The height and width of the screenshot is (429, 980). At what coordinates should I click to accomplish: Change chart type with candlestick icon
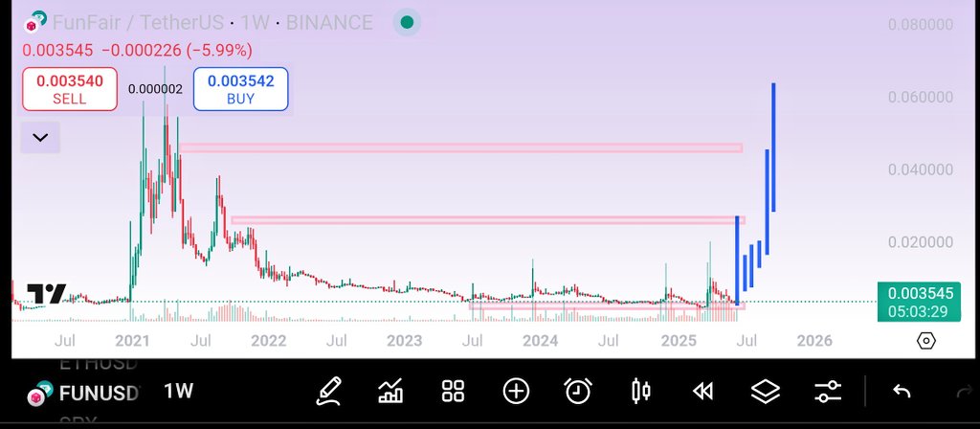pyautogui.click(x=640, y=392)
